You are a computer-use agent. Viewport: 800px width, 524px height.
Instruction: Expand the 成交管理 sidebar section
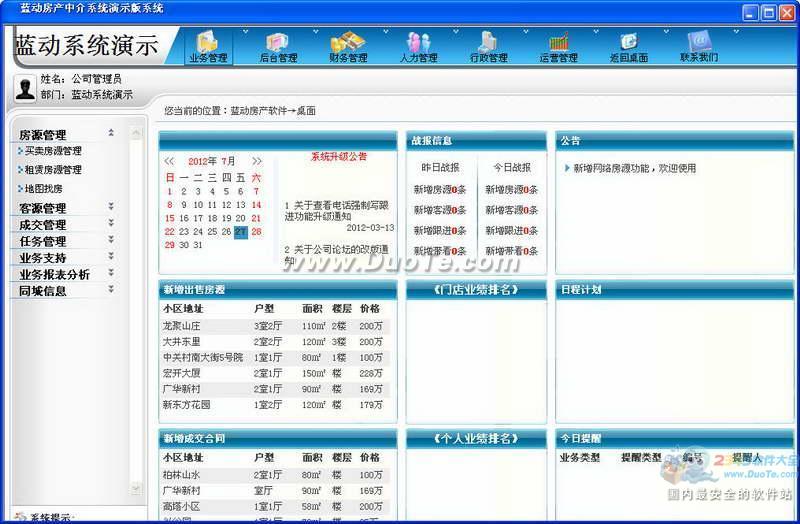111,225
